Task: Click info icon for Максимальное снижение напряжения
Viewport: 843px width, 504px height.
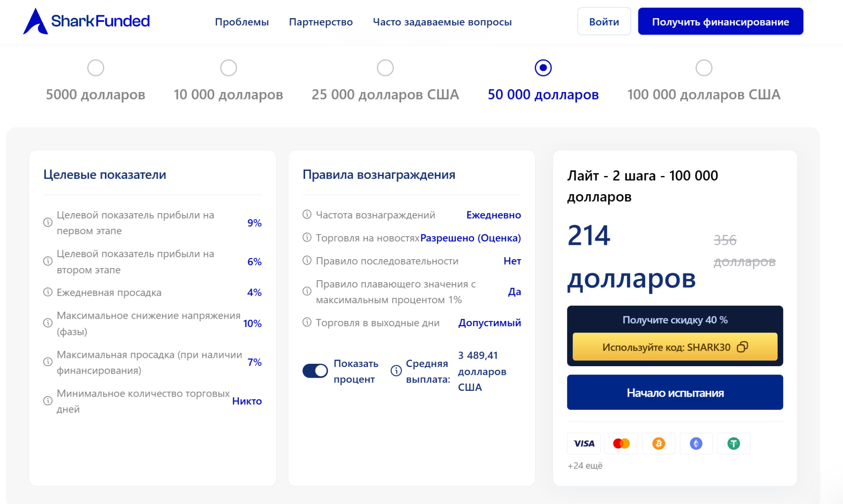Action: click(x=48, y=323)
